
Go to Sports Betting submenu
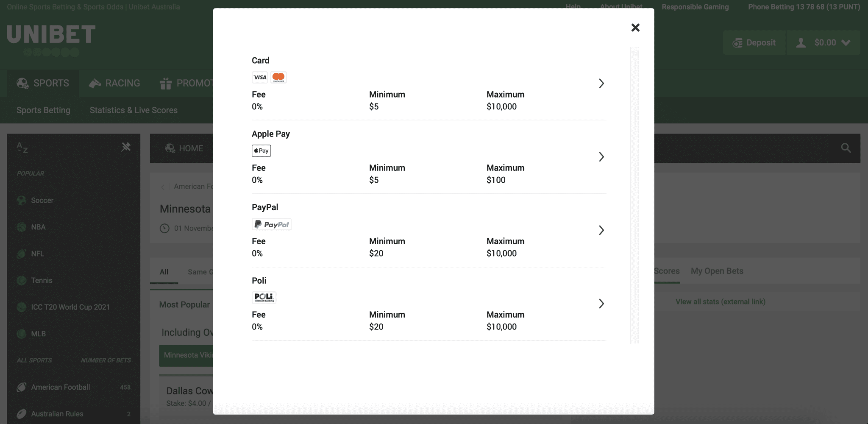[43, 110]
